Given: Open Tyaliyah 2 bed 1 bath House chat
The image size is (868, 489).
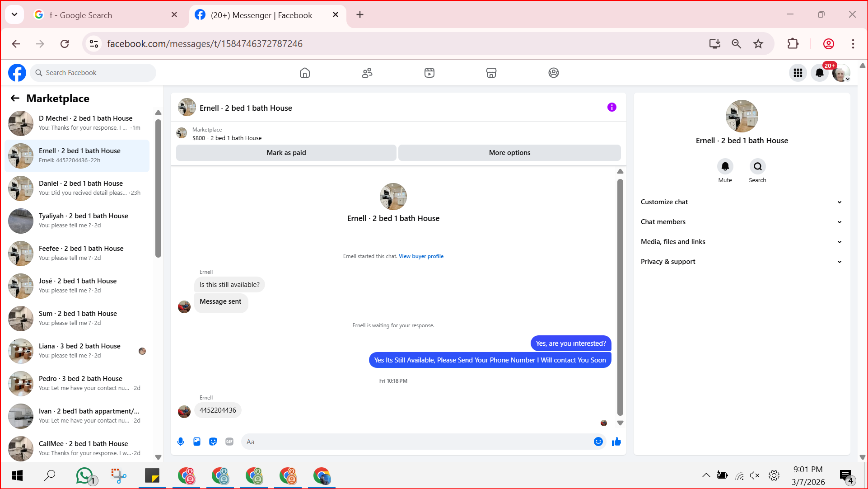Looking at the screenshot, I should coord(77,221).
